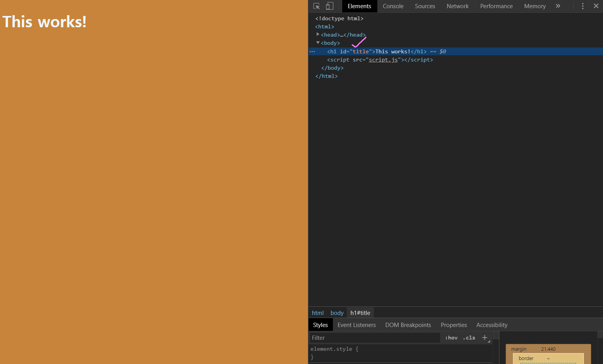Click the border label in box model
This screenshot has height=364, width=603.
(x=526, y=359)
